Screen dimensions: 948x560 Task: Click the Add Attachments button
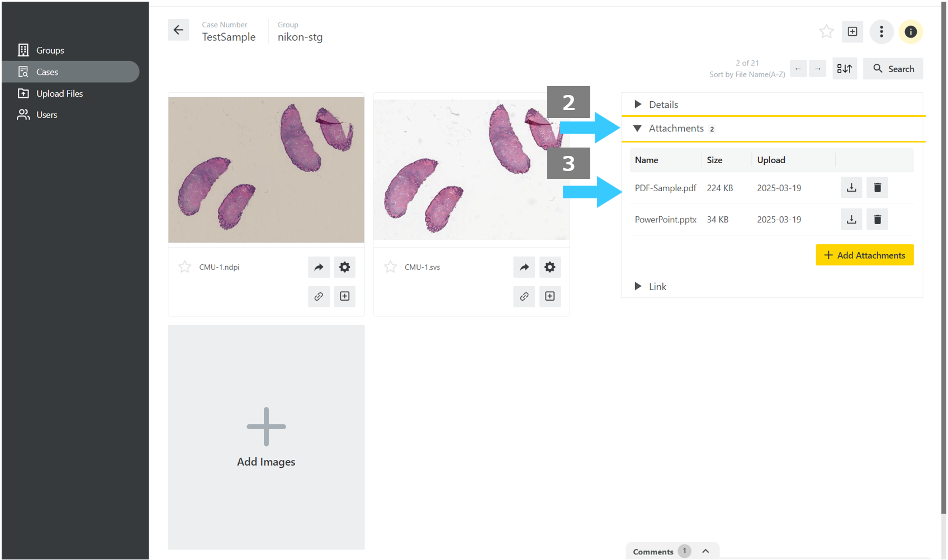pyautogui.click(x=865, y=255)
